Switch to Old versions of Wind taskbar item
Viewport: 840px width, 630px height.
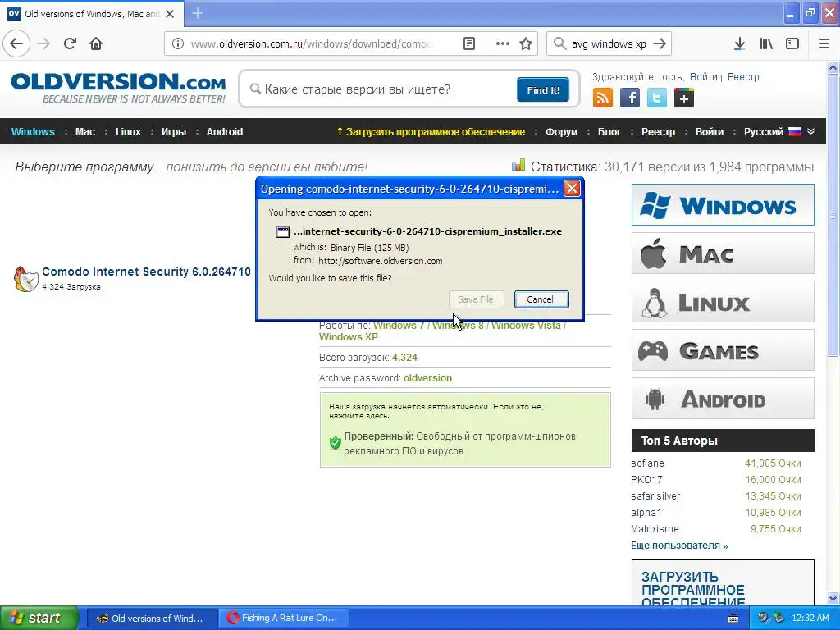pyautogui.click(x=152, y=618)
